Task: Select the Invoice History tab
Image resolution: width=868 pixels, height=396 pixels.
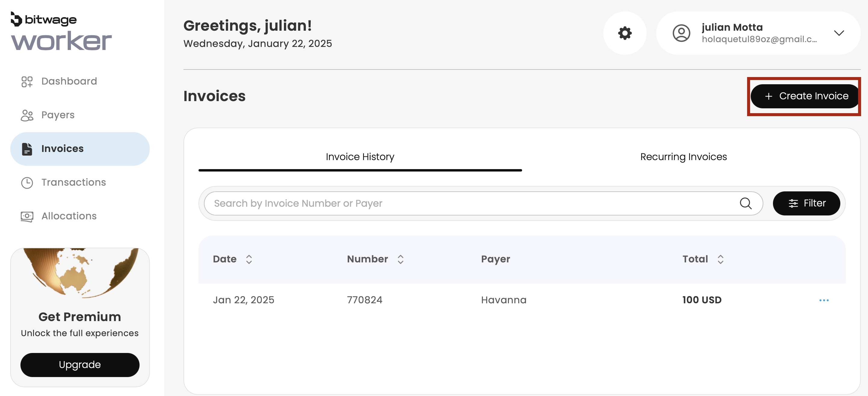Action: click(x=360, y=157)
